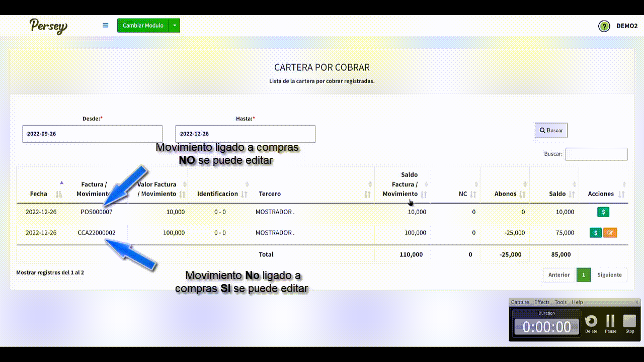Sort the table by Saldo column
Image resolution: width=644 pixels, height=362 pixels.
coord(557,194)
